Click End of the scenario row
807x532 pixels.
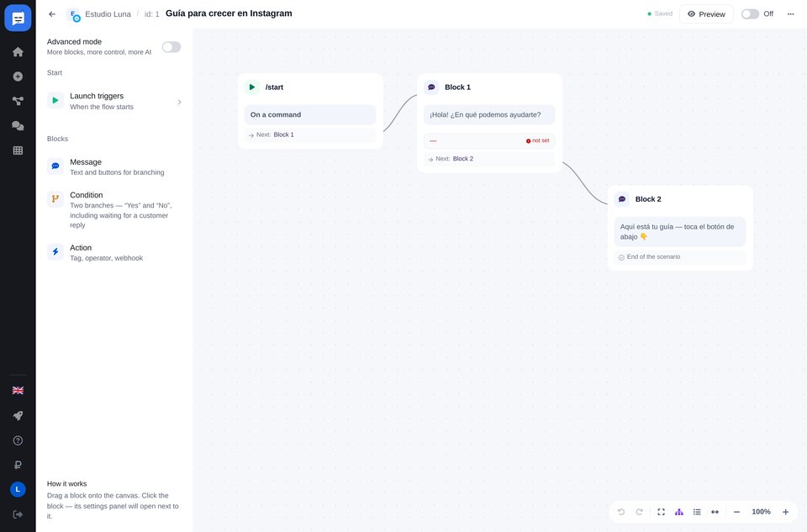679,256
